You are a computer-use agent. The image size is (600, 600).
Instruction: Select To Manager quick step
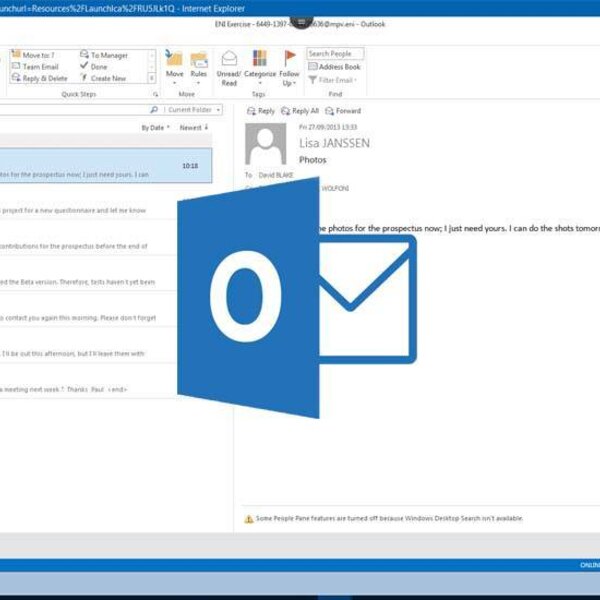tap(104, 55)
